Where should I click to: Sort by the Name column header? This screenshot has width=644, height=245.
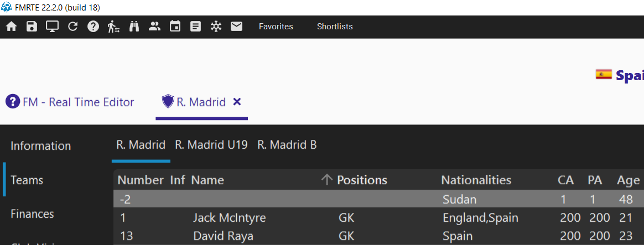[207, 180]
